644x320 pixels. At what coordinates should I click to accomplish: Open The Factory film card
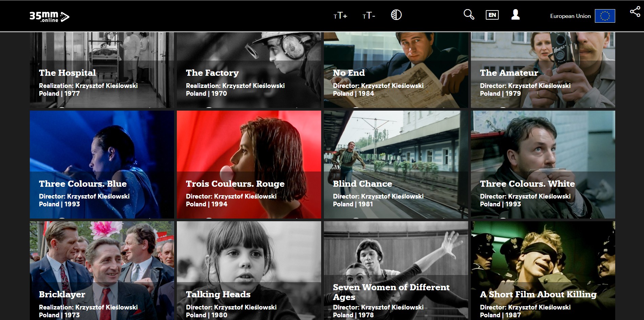pos(249,70)
